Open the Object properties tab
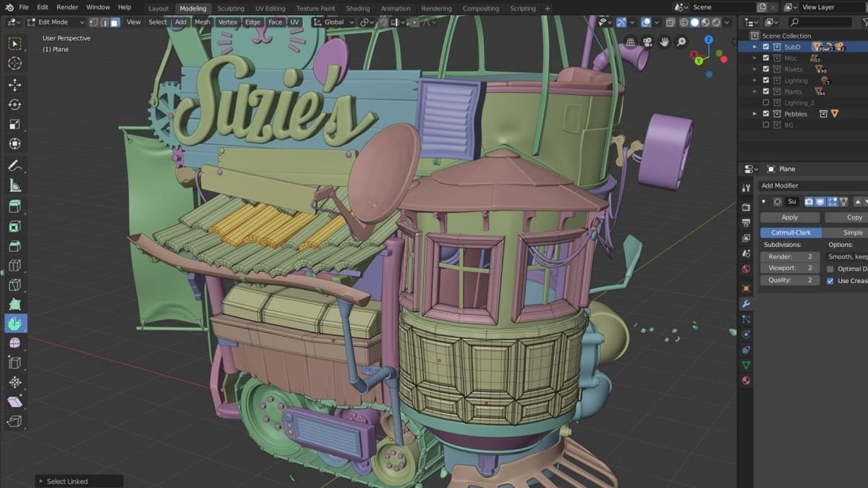This screenshot has width=868, height=488. tap(746, 287)
